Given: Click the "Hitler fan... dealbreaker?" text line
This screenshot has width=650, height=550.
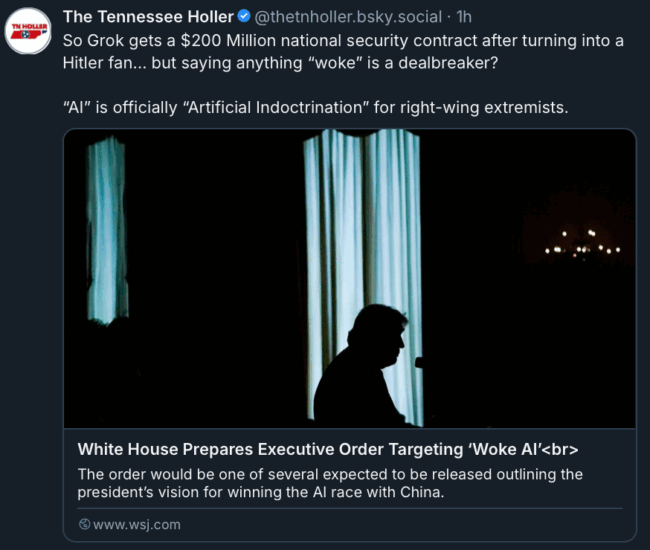Looking at the screenshot, I should pos(280,63).
